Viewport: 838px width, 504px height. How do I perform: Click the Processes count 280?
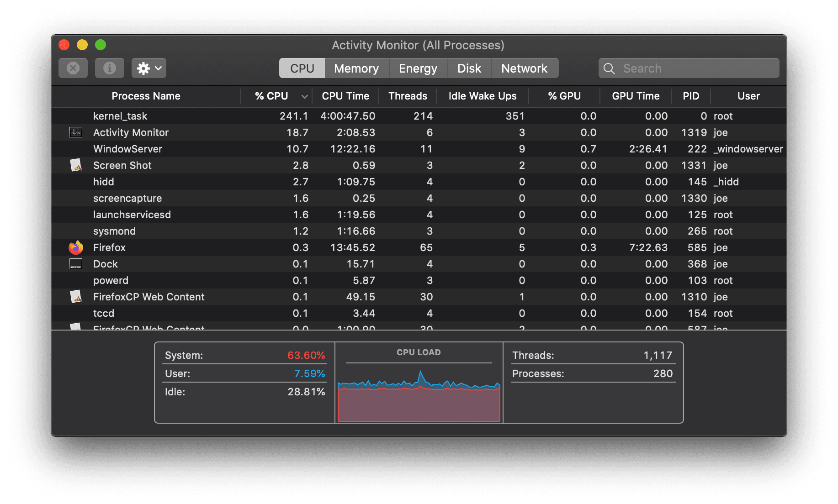point(663,373)
